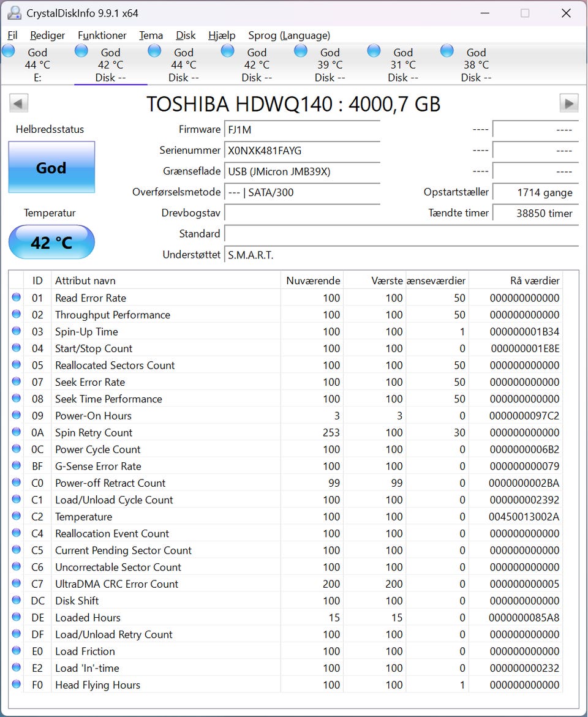The image size is (588, 717).
Task: Go to previous disk with left arrow
Action: tap(19, 103)
